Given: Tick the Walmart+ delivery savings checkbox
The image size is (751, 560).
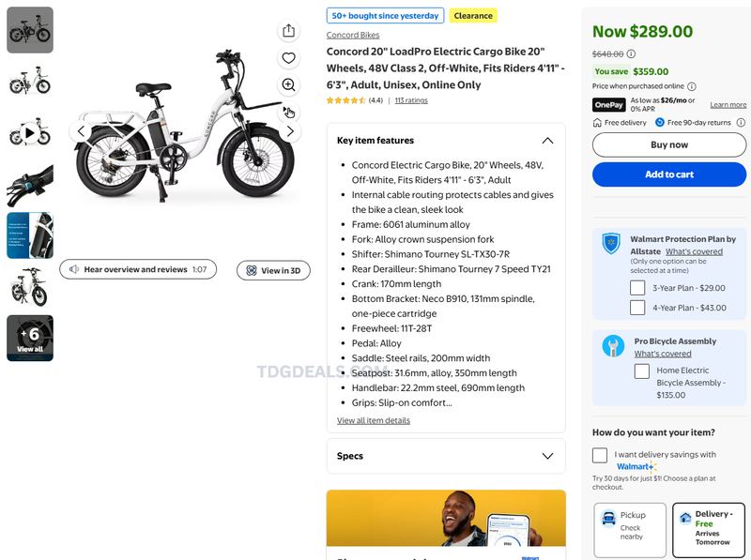Looking at the screenshot, I should pyautogui.click(x=600, y=455).
